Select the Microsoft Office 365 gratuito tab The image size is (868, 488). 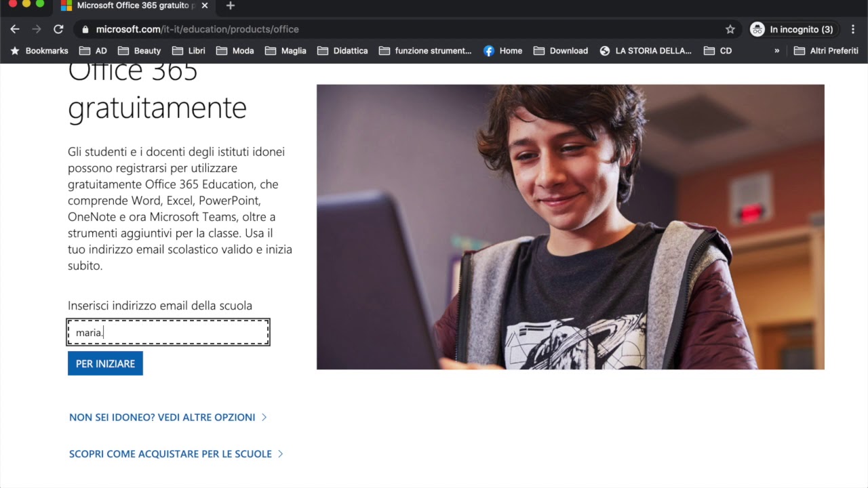tap(134, 5)
